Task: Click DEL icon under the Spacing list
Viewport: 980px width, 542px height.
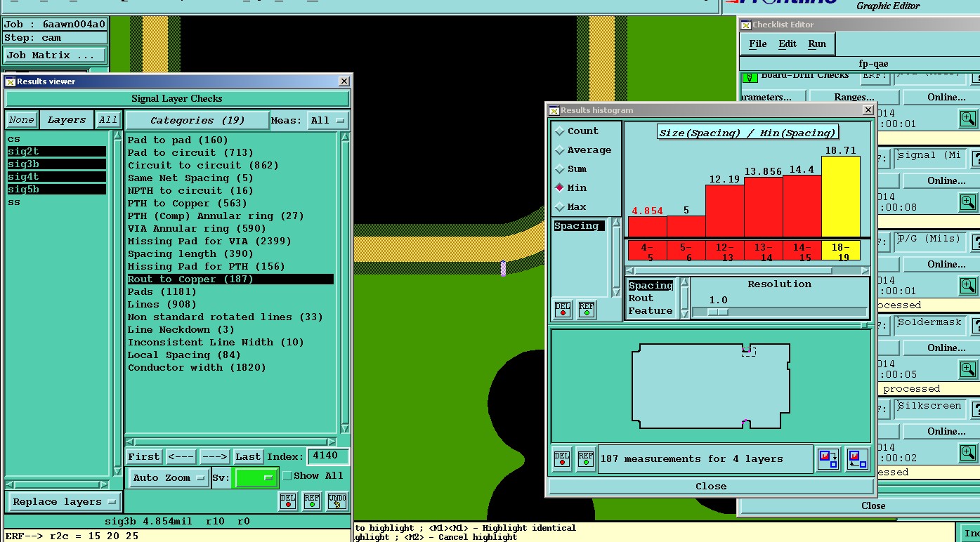Action: tap(563, 310)
